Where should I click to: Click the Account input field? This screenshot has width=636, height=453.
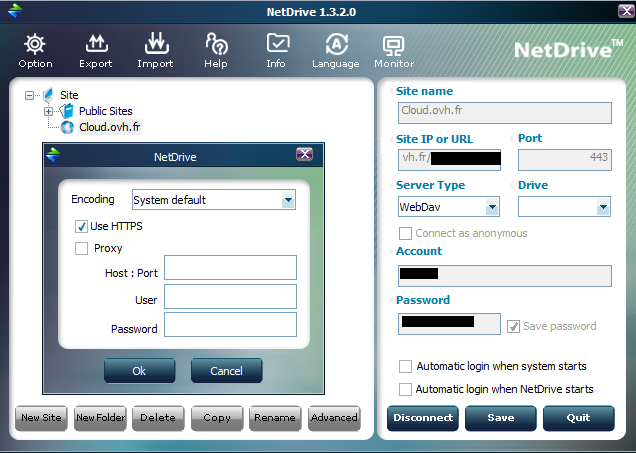tap(505, 276)
